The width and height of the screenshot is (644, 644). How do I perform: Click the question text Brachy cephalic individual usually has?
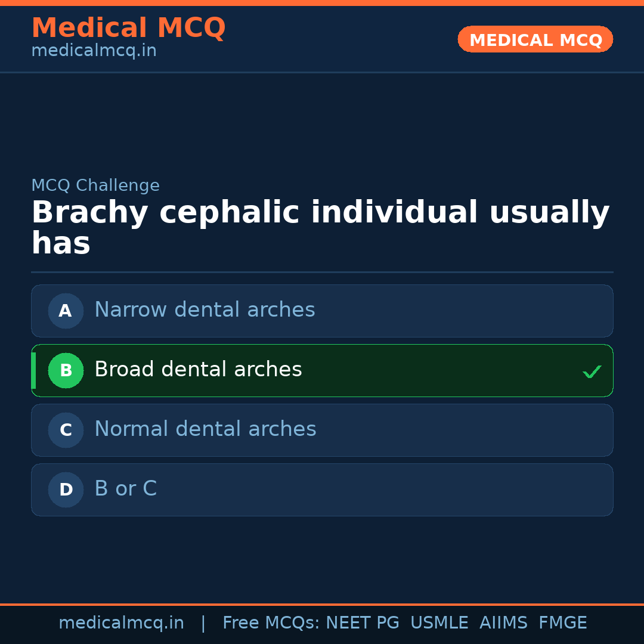[322, 227]
